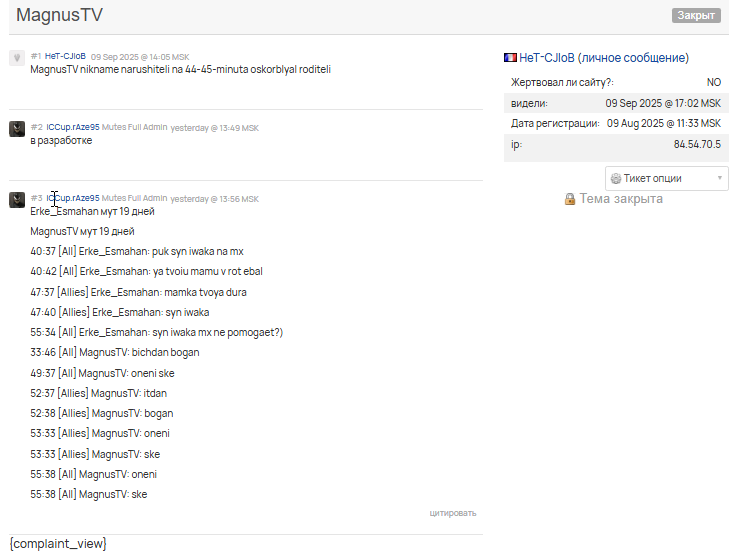736x553 pixels.
Task: Click the timestamp yesterday @ 13:56 MSK
Action: click(215, 199)
